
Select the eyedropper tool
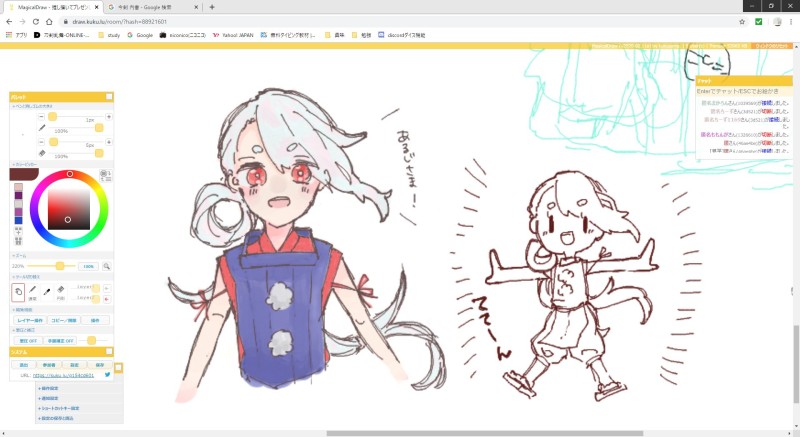click(46, 292)
